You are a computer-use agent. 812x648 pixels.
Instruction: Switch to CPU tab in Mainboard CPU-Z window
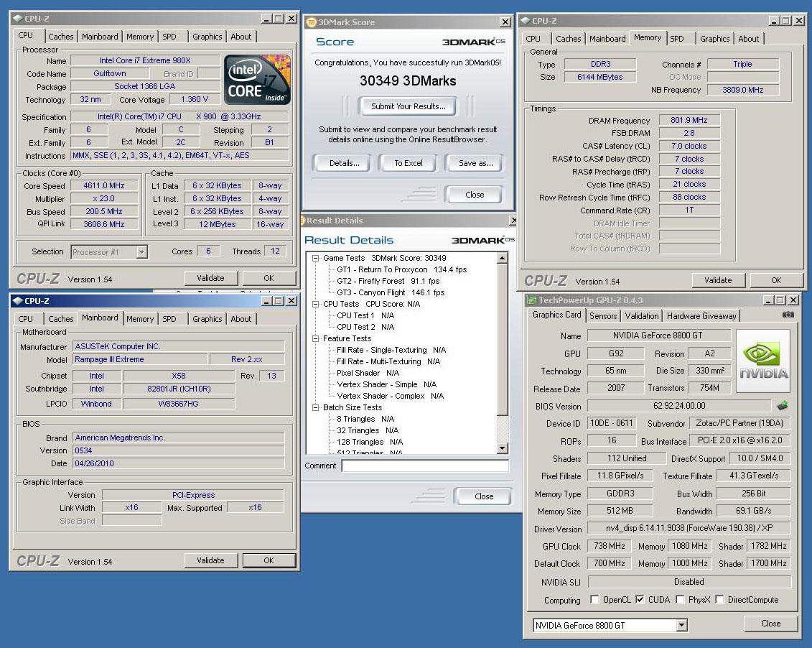(25, 319)
